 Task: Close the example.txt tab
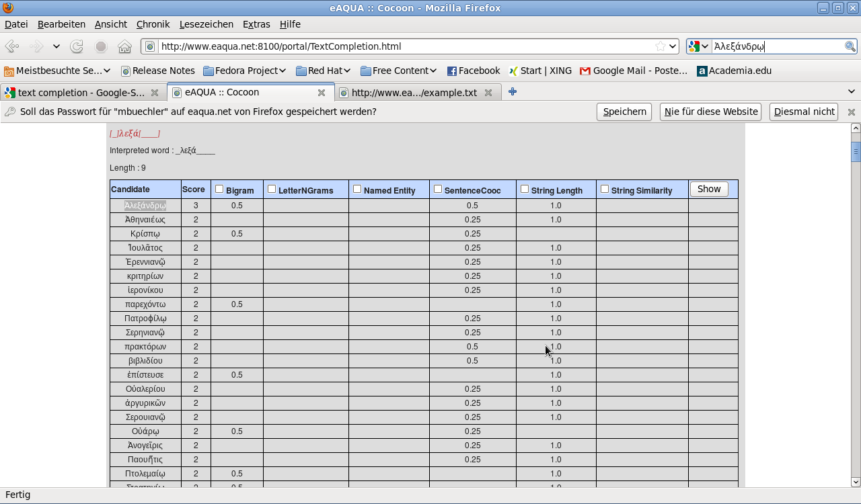click(x=488, y=93)
